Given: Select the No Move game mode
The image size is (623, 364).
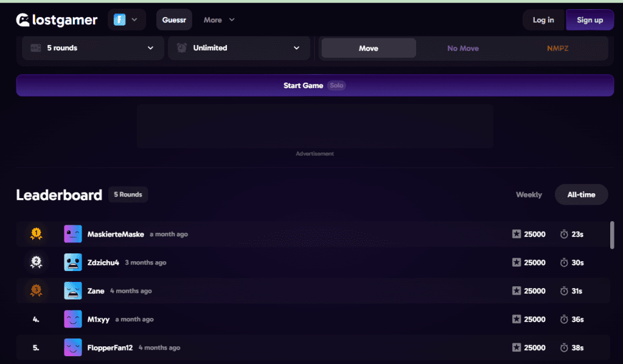Looking at the screenshot, I should point(463,48).
